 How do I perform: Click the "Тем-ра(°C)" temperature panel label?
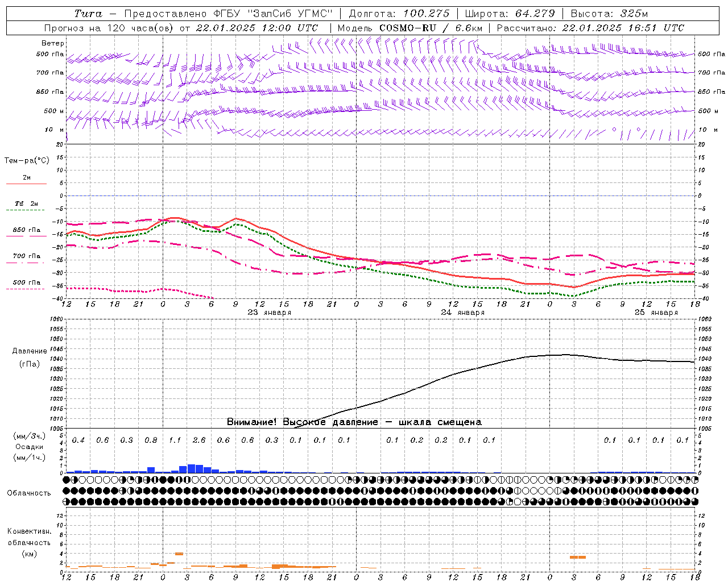pyautogui.click(x=27, y=161)
